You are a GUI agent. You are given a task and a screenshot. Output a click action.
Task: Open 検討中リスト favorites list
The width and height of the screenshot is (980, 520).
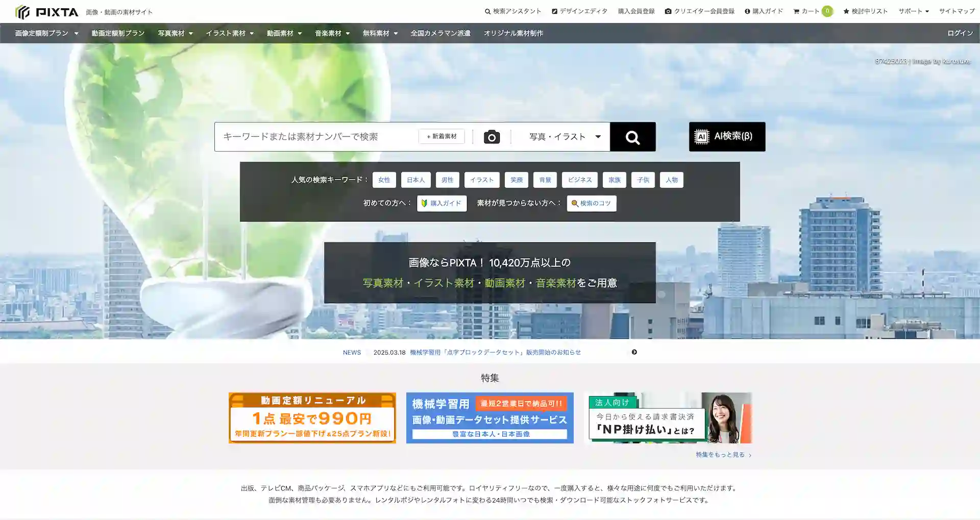(x=866, y=11)
